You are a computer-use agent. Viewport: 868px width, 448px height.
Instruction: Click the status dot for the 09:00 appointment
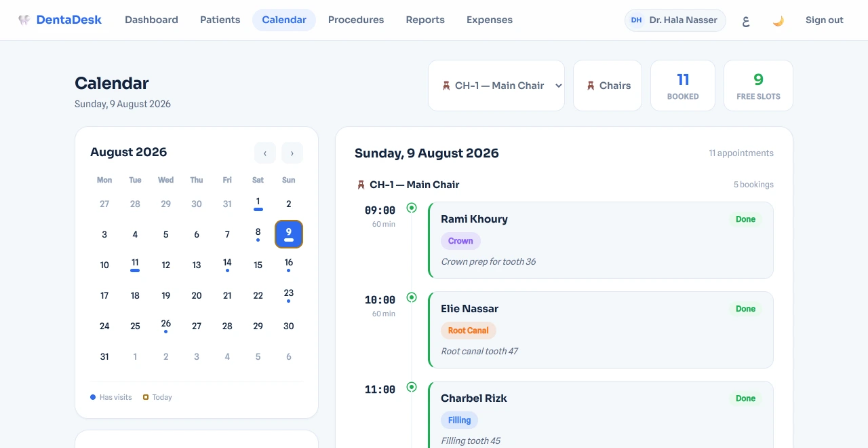(412, 208)
